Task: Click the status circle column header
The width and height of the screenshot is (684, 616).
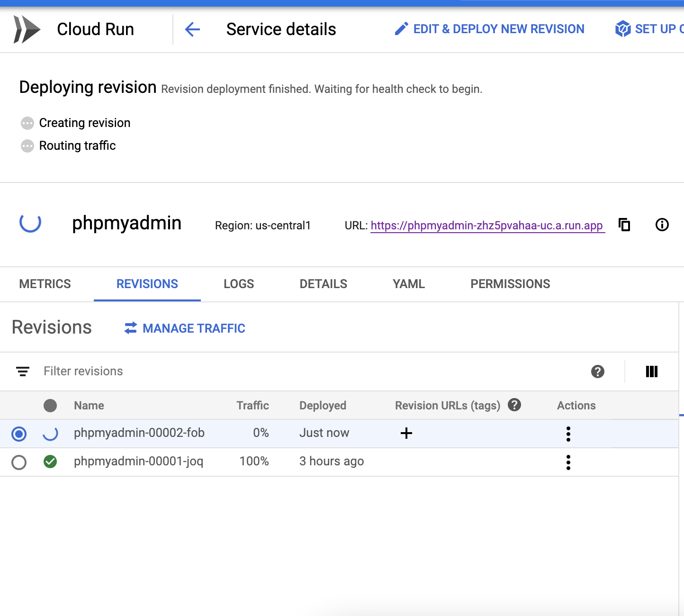Action: coord(50,406)
